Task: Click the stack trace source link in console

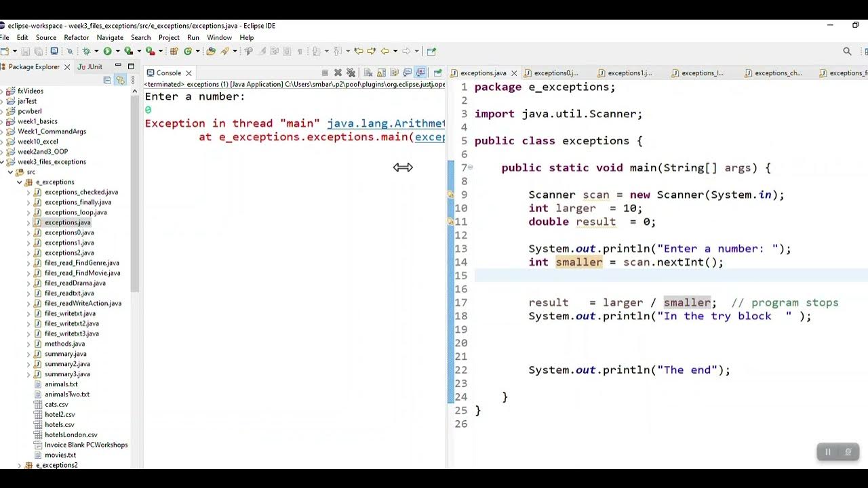Action: pyautogui.click(x=430, y=137)
